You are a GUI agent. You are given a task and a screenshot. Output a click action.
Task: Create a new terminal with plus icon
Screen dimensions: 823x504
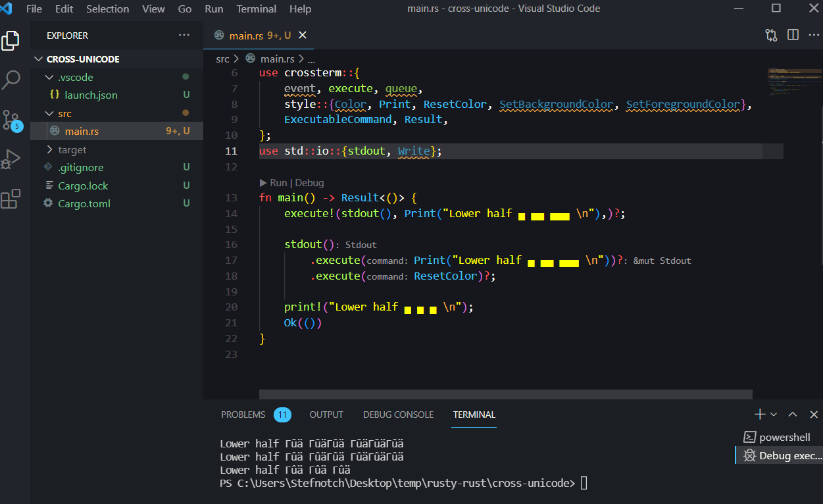[760, 415]
